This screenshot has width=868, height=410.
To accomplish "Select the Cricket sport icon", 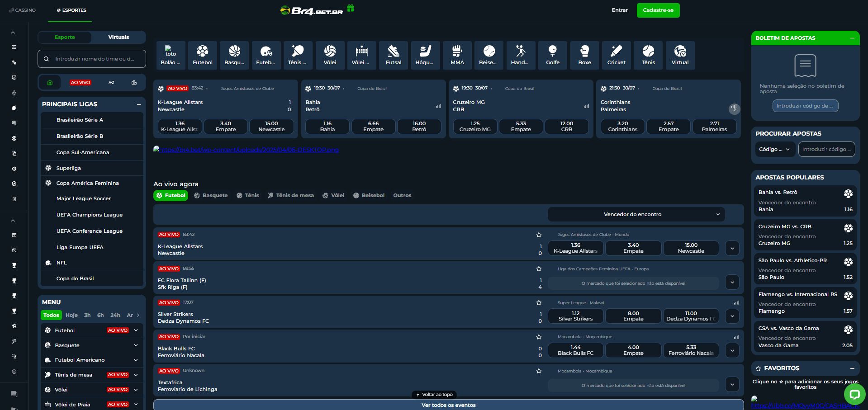I will pyautogui.click(x=616, y=55).
